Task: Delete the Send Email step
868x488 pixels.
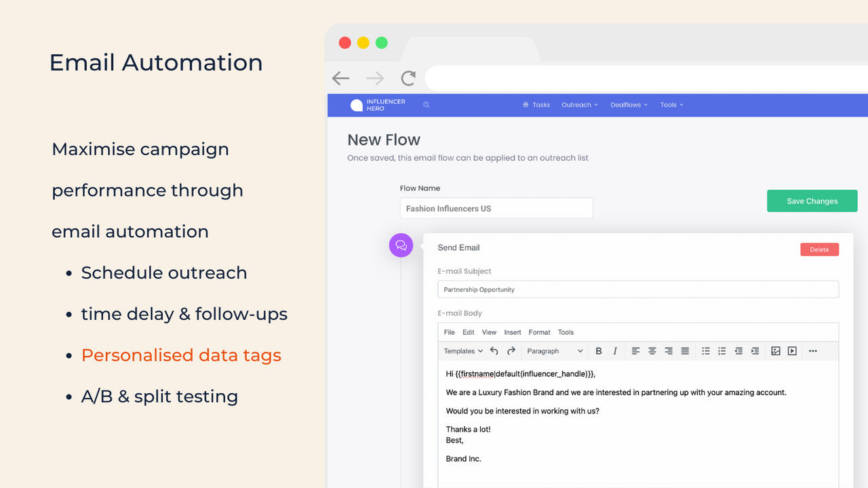Action: [x=819, y=249]
